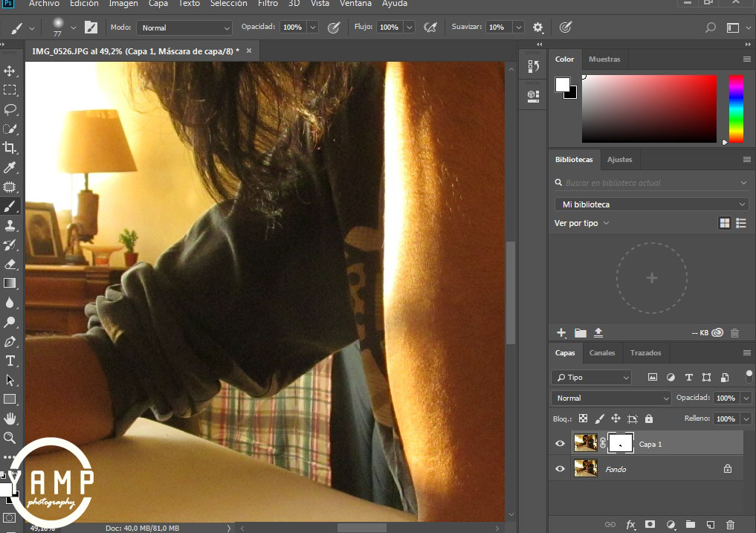The width and height of the screenshot is (756, 533).
Task: Delete layer with trash icon
Action: coord(731,524)
